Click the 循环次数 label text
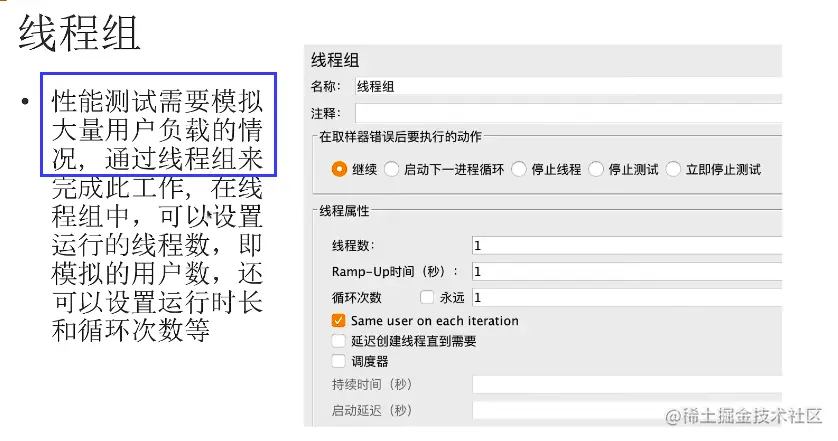The width and height of the screenshot is (838, 441). click(356, 298)
